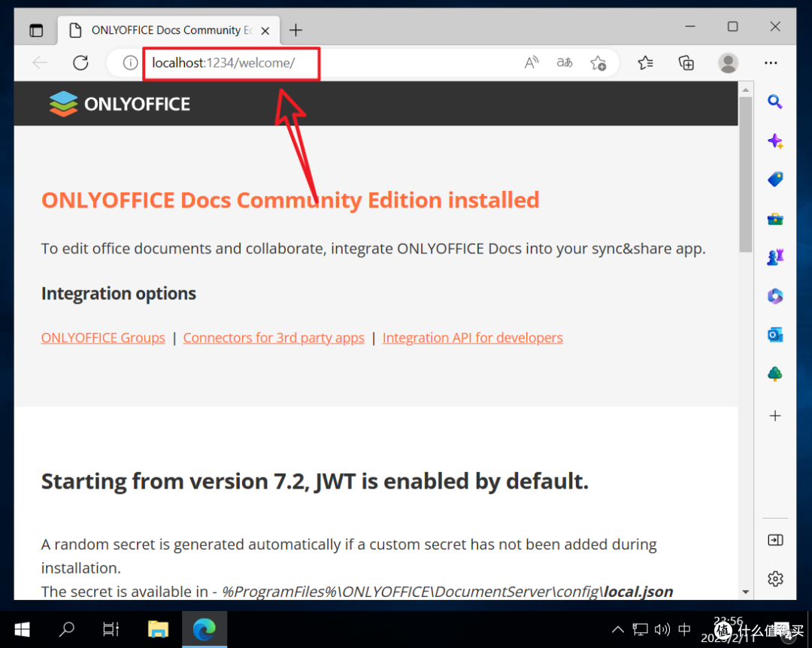
Task: Click the page scrollbar up arrow
Action: coord(745,89)
